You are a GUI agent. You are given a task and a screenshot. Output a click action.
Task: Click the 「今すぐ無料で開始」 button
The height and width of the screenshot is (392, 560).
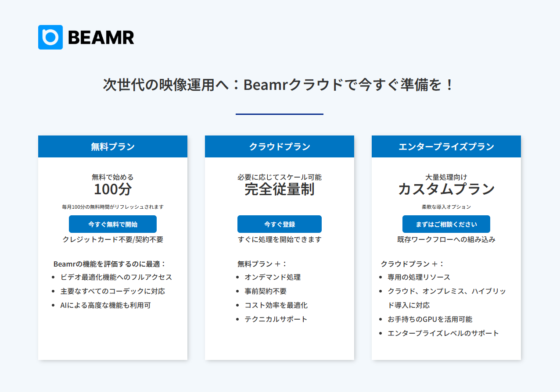[x=112, y=224]
